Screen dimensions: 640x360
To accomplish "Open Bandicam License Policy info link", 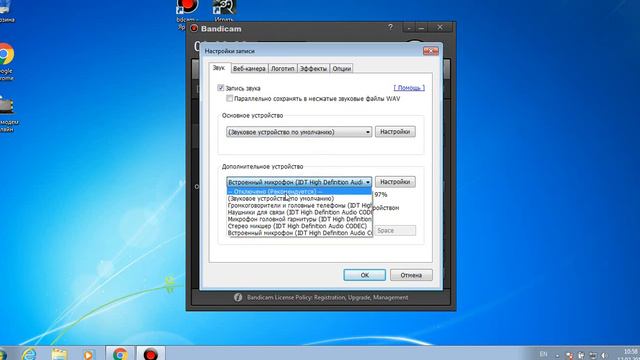I will [327, 298].
